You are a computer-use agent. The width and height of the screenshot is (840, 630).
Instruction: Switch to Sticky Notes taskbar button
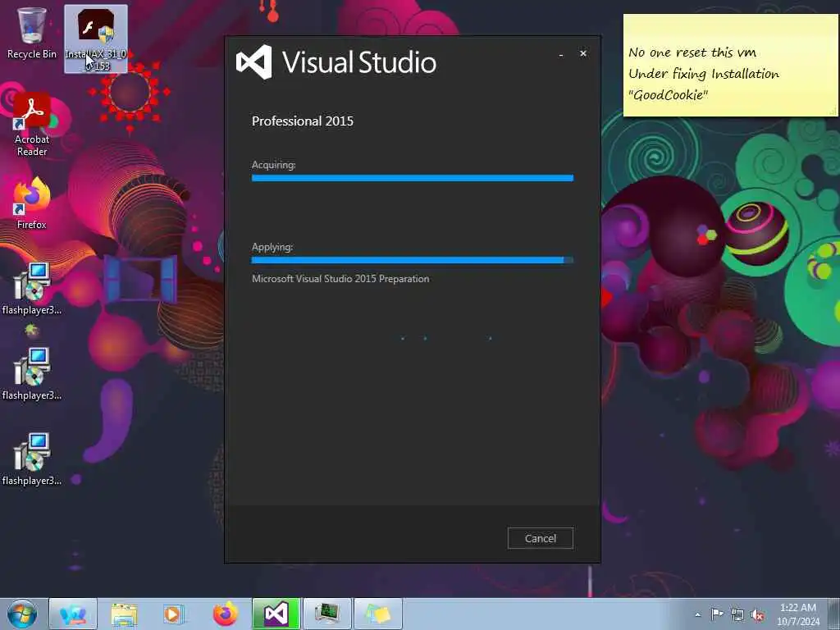pos(377,614)
